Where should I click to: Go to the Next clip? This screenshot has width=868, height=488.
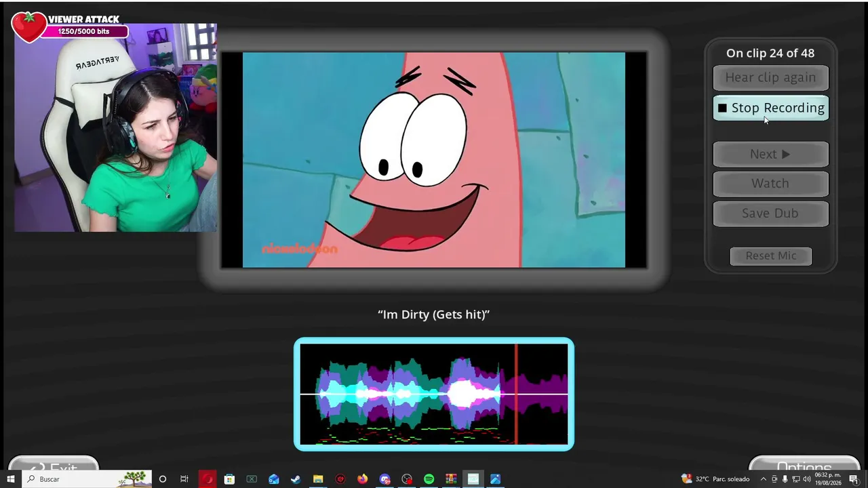[x=770, y=155]
